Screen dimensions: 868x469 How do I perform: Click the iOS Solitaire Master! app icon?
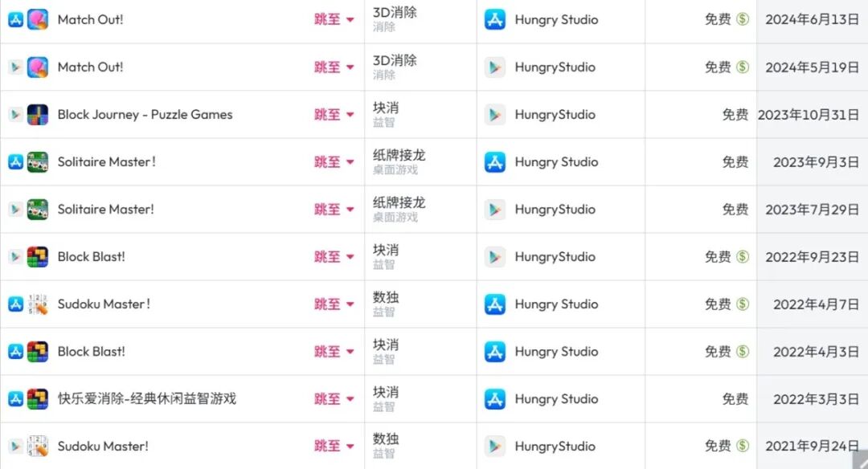pos(38,162)
